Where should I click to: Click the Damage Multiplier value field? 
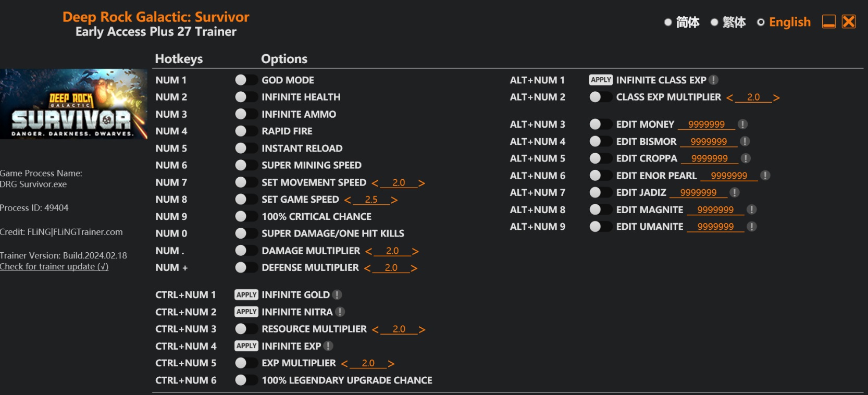[x=392, y=251]
